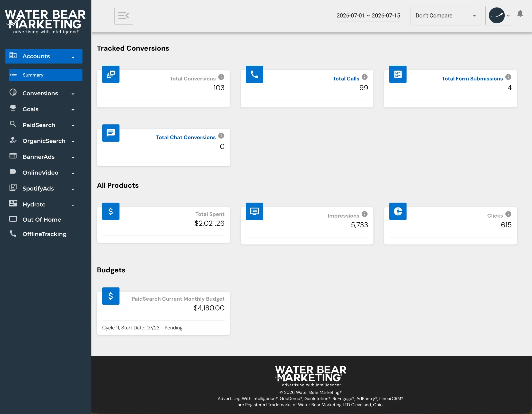Open the notifications bell
The width and height of the screenshot is (532, 414).
[x=520, y=14]
